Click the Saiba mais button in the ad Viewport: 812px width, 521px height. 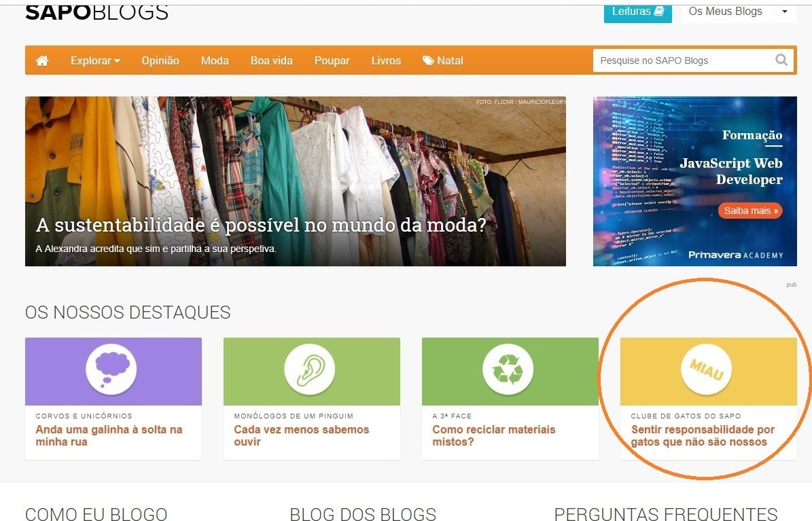(749, 211)
